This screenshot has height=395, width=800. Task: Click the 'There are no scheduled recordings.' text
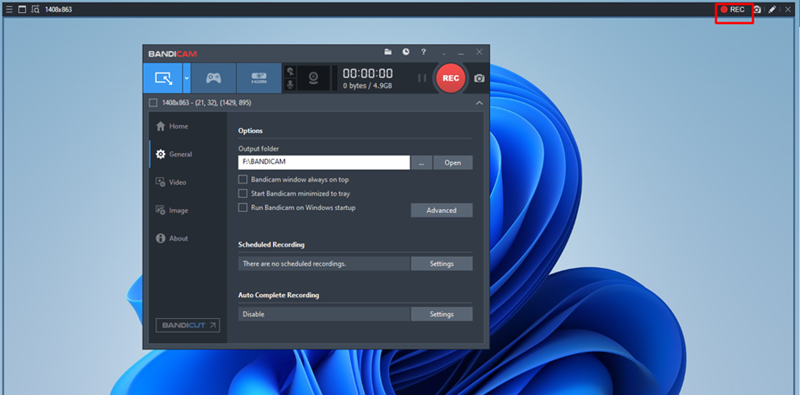294,264
